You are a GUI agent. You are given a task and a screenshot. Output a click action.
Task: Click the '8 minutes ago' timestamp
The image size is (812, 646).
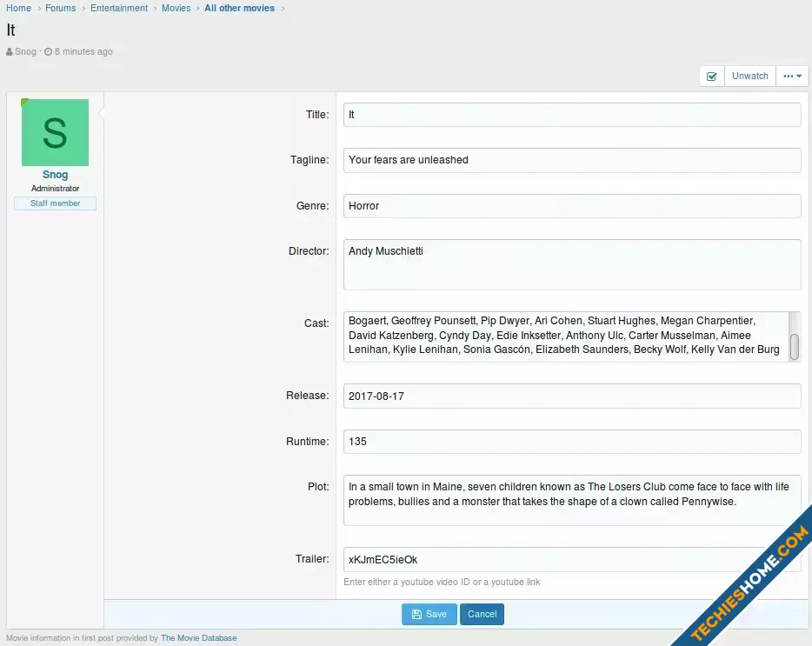(x=83, y=52)
